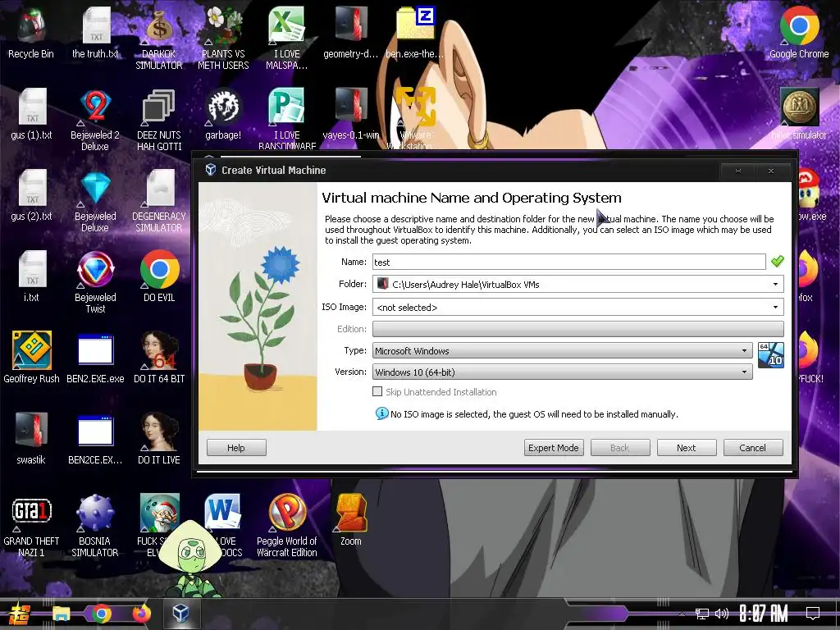Open BEN2CE.EX... desktop file

click(x=95, y=438)
